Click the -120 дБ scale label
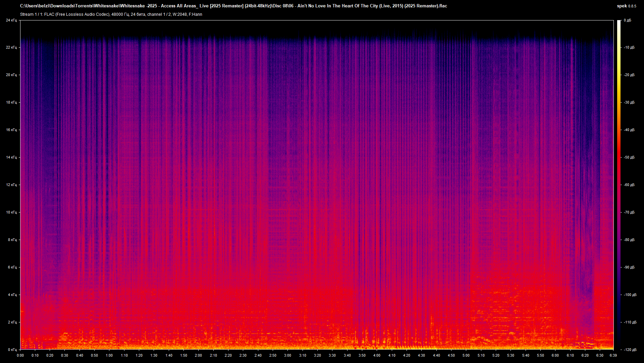Image resolution: width=644 pixels, height=363 pixels. click(x=630, y=350)
